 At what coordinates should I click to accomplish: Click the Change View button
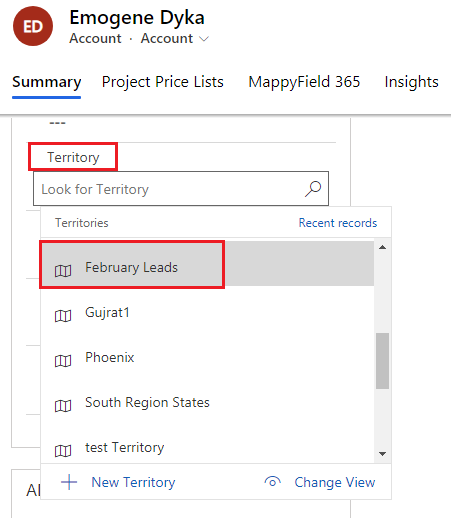pyautogui.click(x=320, y=482)
